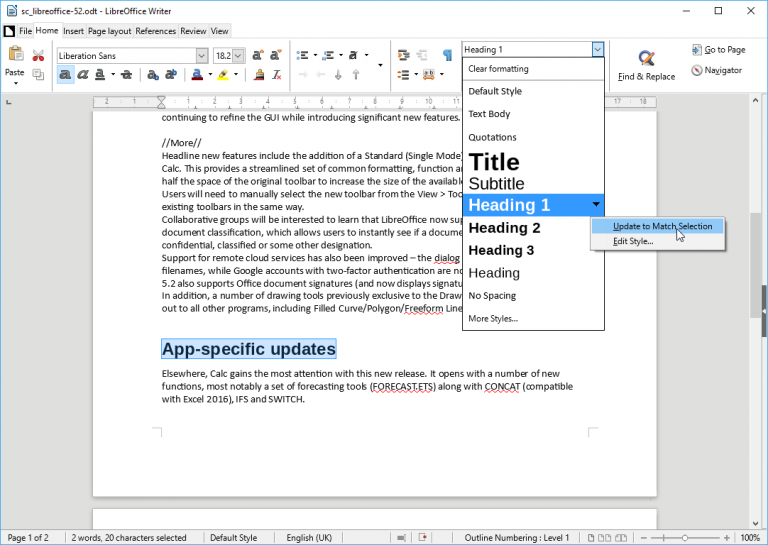This screenshot has width=768, height=545.
Task: Click the font color swatch button
Action: point(196,75)
